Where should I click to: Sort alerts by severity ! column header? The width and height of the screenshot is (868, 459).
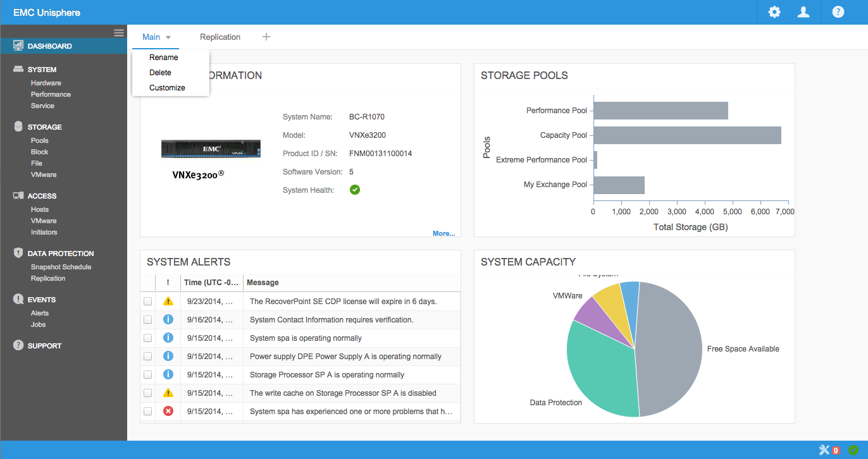click(168, 283)
